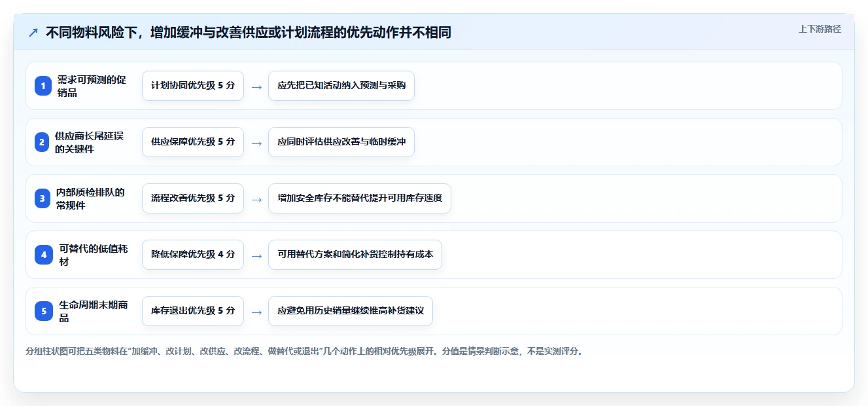Select the number 1 badge
This screenshot has width=868, height=406.
coord(43,86)
